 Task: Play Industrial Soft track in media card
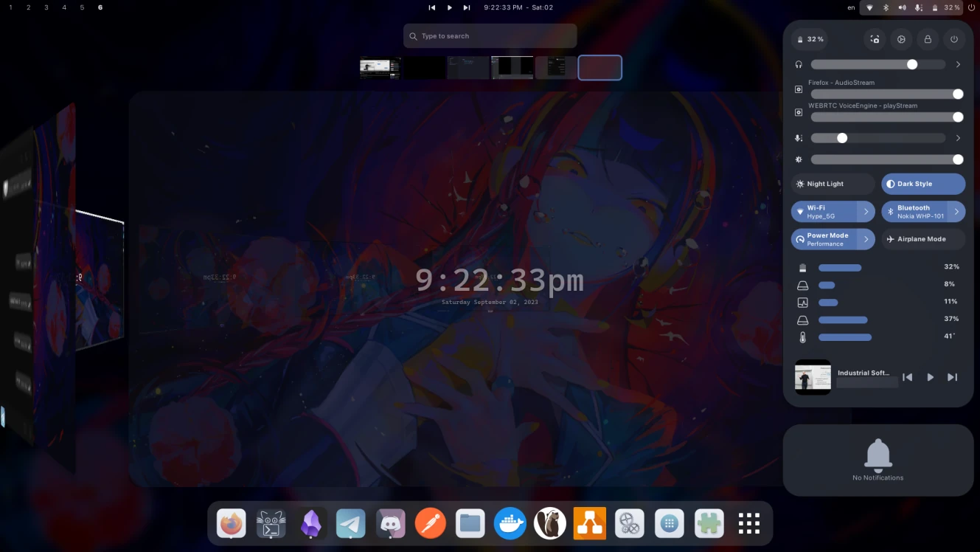coord(930,377)
